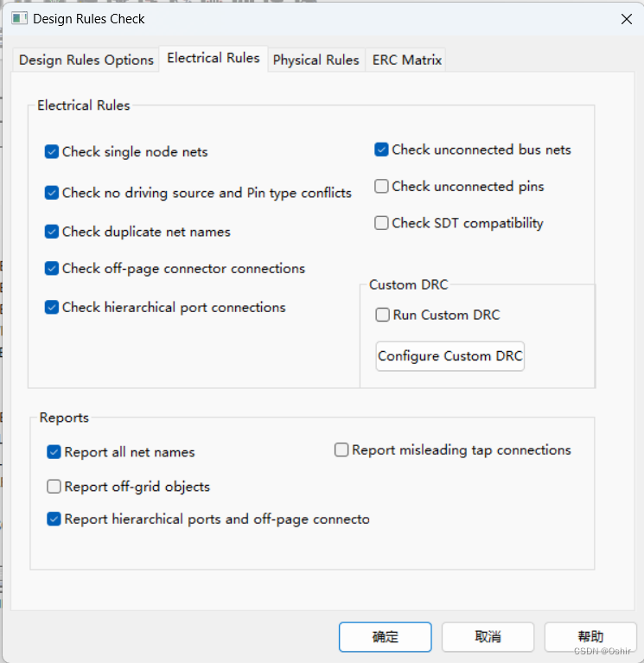644x663 pixels.
Task: Enable Check unconnected pins
Action: tap(381, 187)
